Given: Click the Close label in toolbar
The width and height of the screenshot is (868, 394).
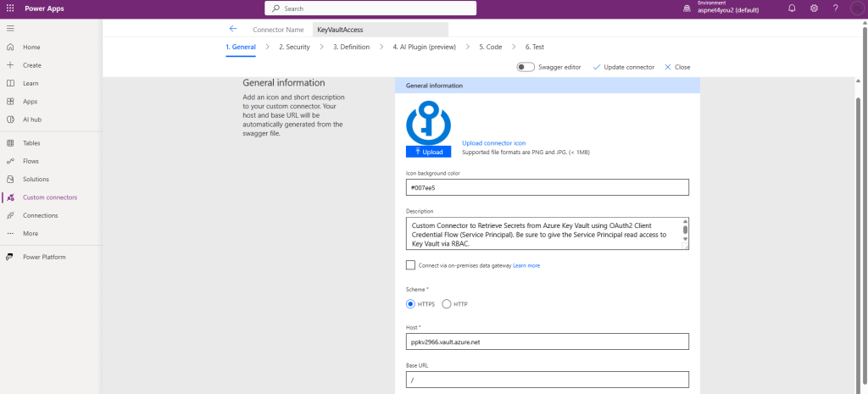Looking at the screenshot, I should pos(682,67).
